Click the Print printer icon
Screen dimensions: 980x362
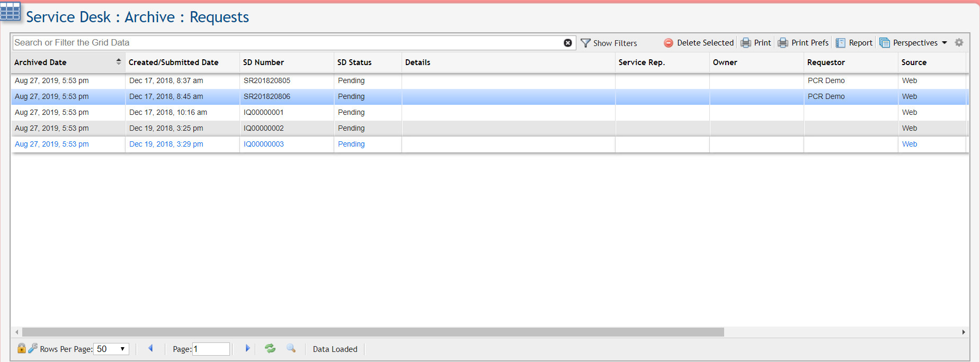(x=746, y=43)
